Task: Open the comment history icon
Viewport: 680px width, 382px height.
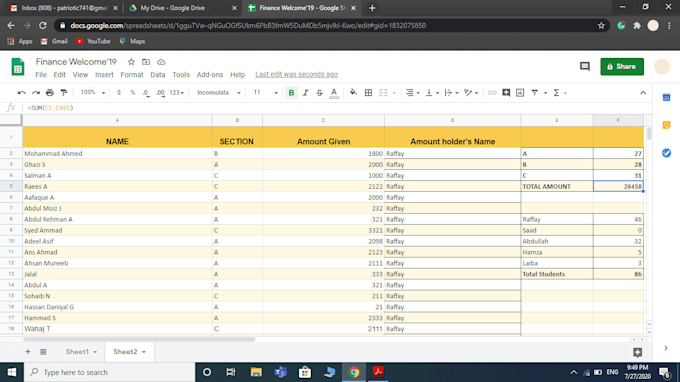Action: 585,66
